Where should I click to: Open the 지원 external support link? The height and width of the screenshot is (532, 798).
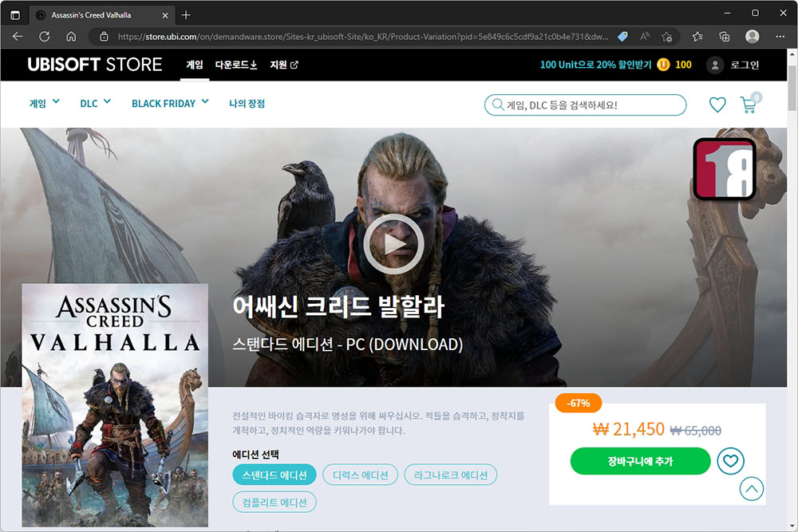click(284, 65)
